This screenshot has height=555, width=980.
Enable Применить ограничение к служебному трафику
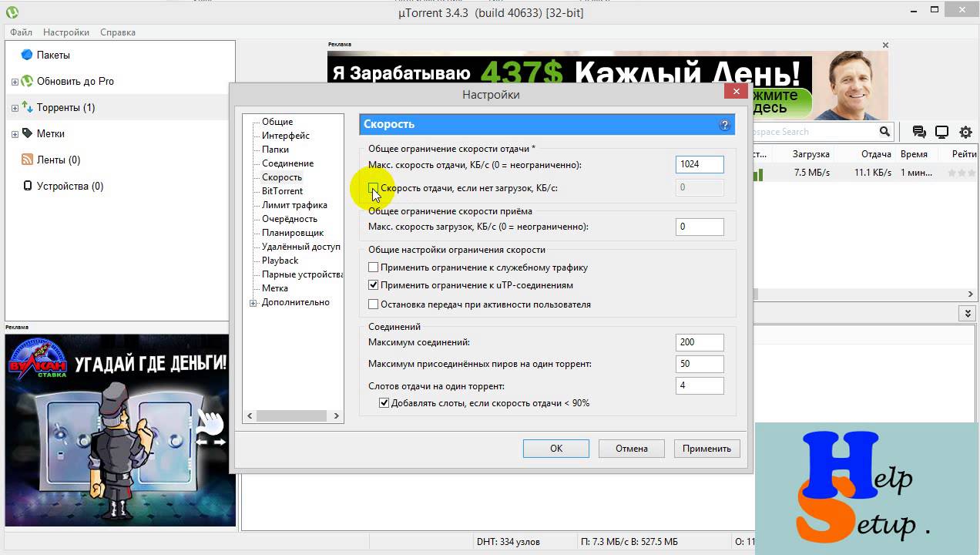click(374, 267)
